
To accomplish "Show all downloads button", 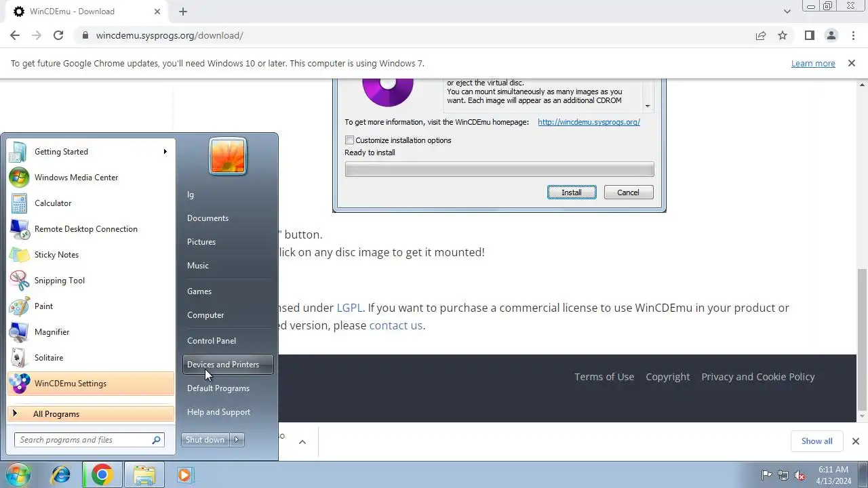I will [x=816, y=441].
